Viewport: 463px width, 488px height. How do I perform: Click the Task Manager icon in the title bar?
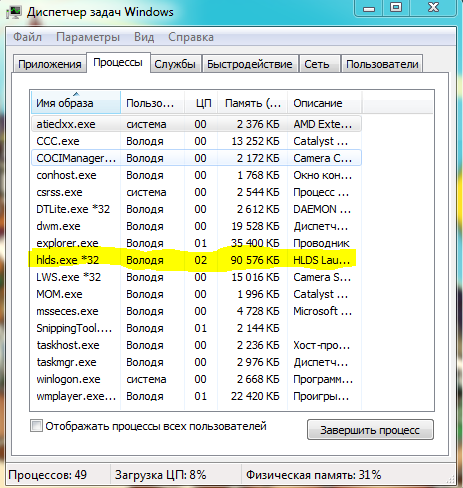(14, 12)
